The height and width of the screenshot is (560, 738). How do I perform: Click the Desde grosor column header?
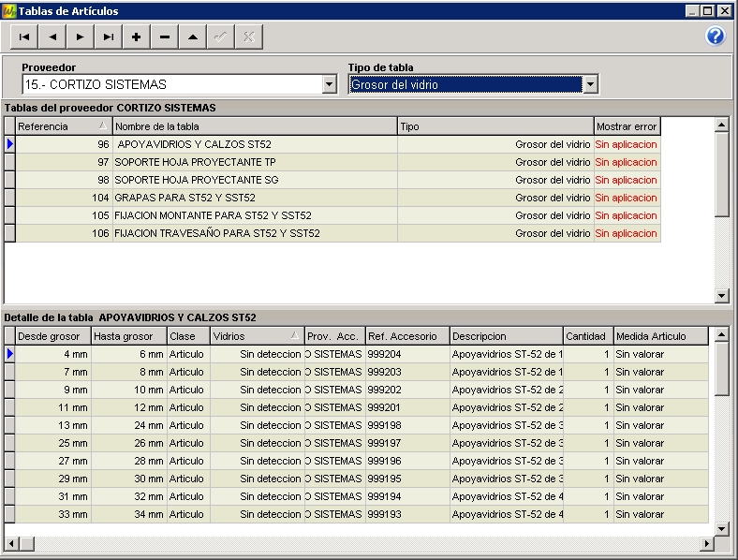point(53,336)
